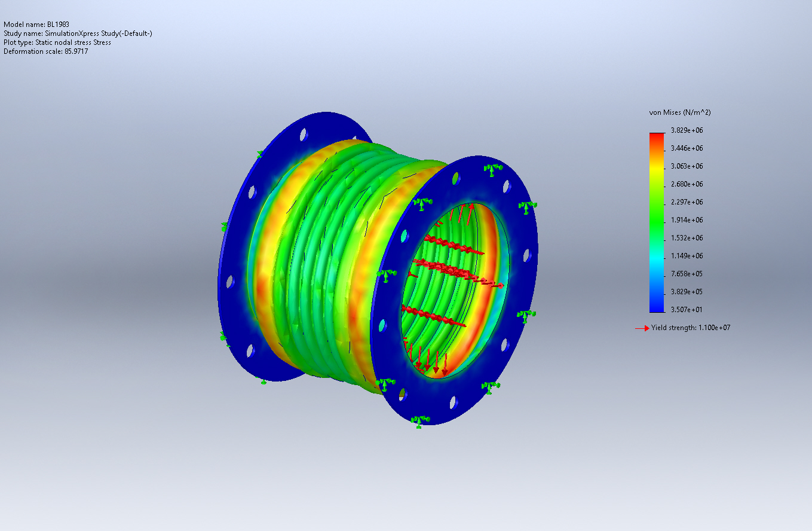The width and height of the screenshot is (812, 531).
Task: Select the maximum legend value 3.829e+06
Action: pos(687,130)
